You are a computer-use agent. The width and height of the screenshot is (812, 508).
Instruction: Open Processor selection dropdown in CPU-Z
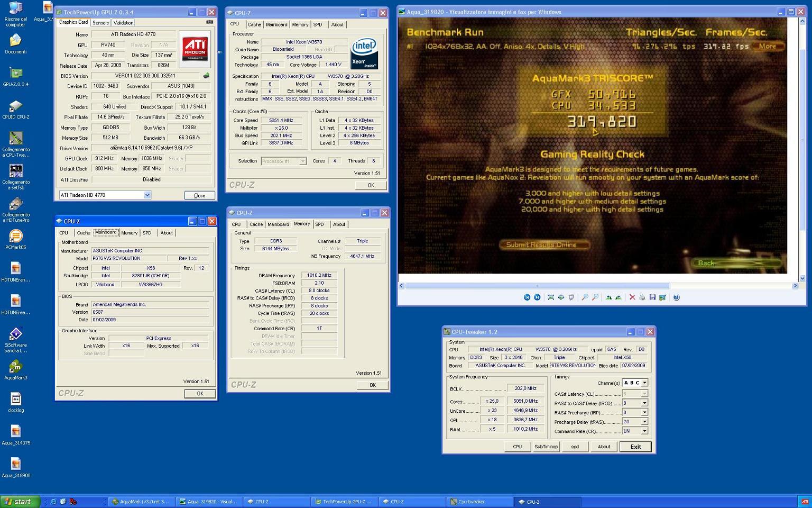pyautogui.click(x=303, y=161)
